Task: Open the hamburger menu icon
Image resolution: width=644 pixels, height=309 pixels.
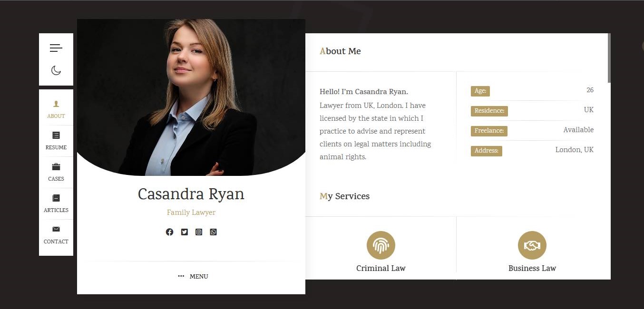Action: [x=56, y=48]
